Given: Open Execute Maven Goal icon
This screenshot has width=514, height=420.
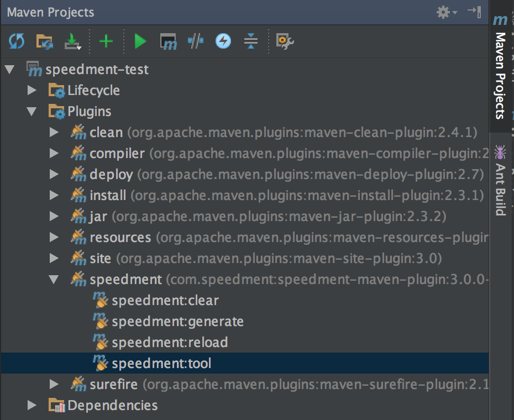Looking at the screenshot, I should 168,41.
